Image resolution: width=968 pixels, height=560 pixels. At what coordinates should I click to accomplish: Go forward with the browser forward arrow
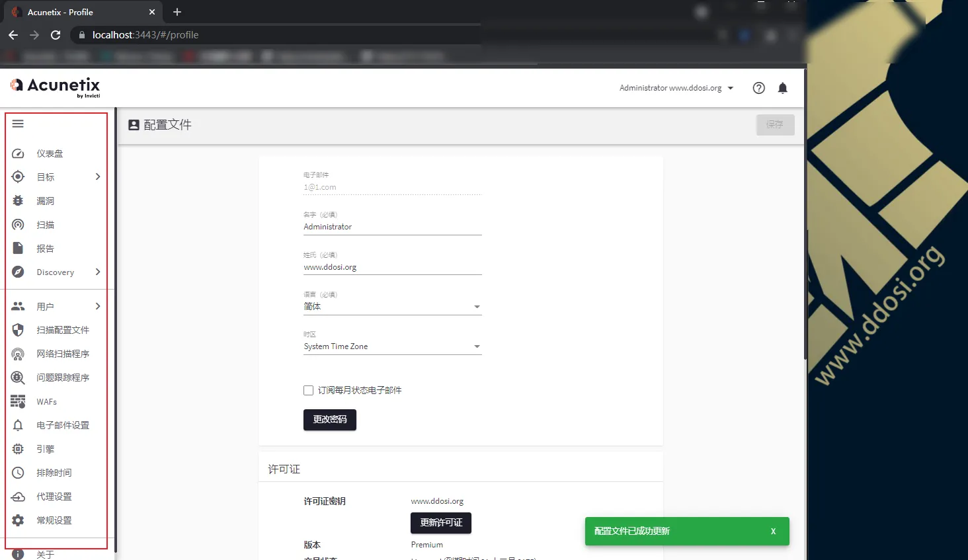point(34,35)
